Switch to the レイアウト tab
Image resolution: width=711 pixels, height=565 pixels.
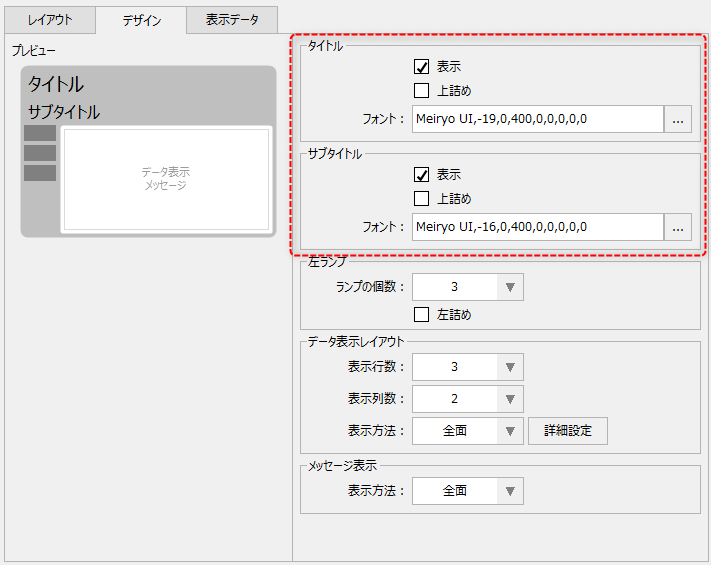tap(49, 20)
